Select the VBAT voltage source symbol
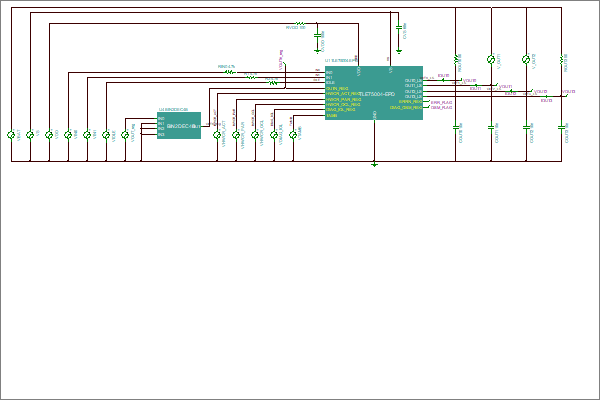The image size is (600, 400). pyautogui.click(x=11, y=135)
